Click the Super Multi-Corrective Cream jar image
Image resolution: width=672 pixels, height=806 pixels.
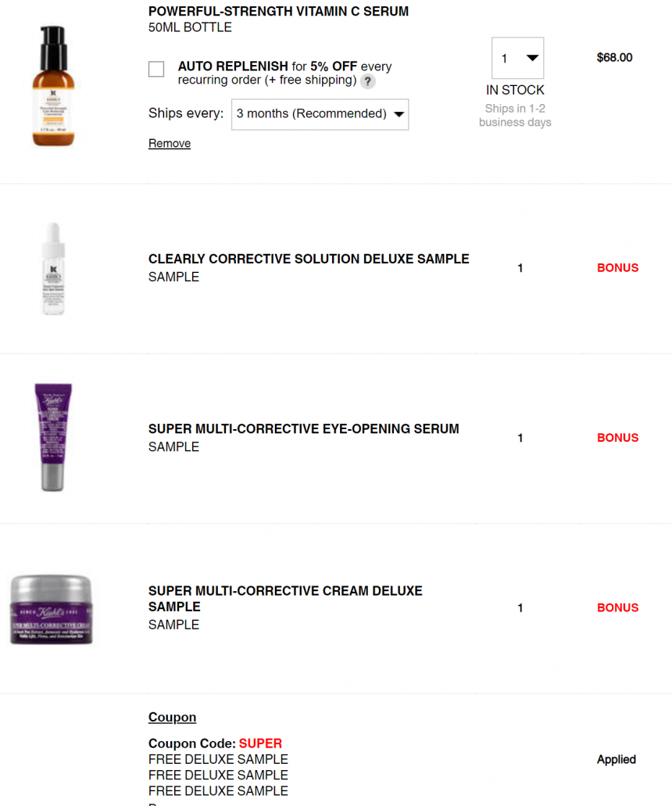point(52,610)
